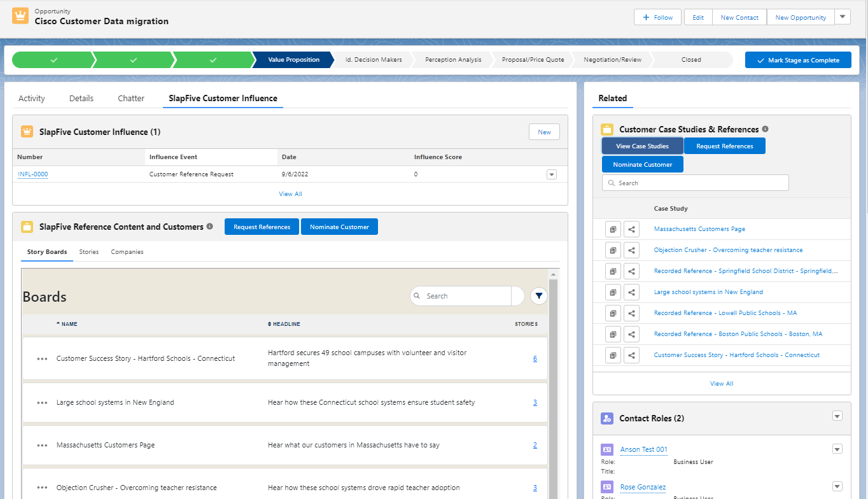This screenshot has width=868, height=499.
Task: Switch to the Chatter tab
Action: click(130, 98)
